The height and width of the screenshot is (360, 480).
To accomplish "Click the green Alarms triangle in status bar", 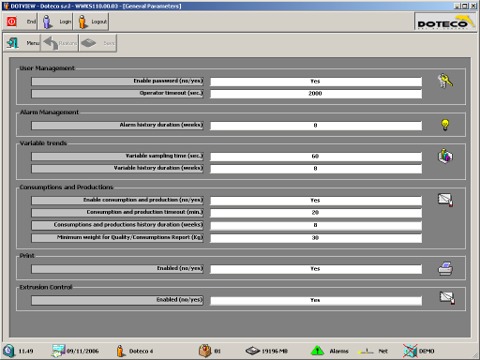I will pos(317,351).
